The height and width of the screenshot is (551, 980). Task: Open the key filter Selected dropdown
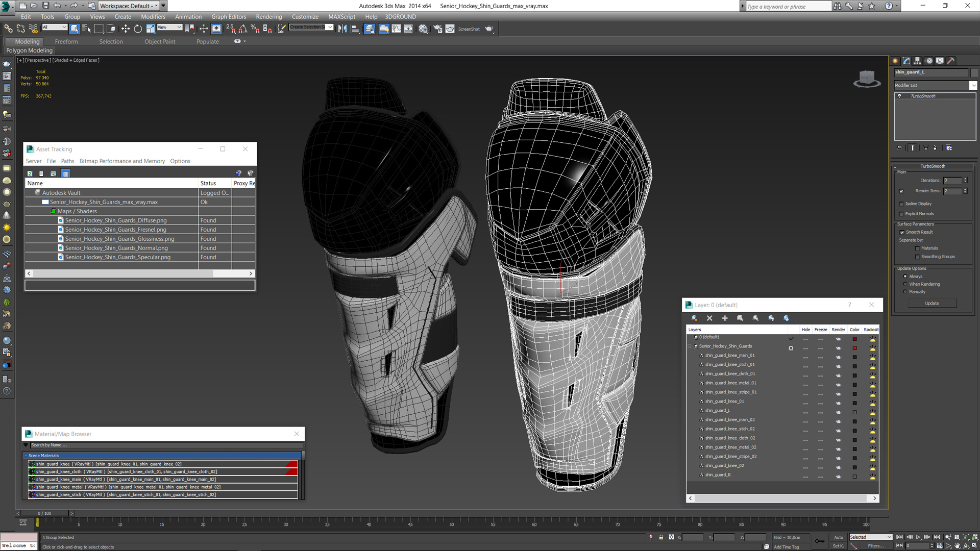870,537
